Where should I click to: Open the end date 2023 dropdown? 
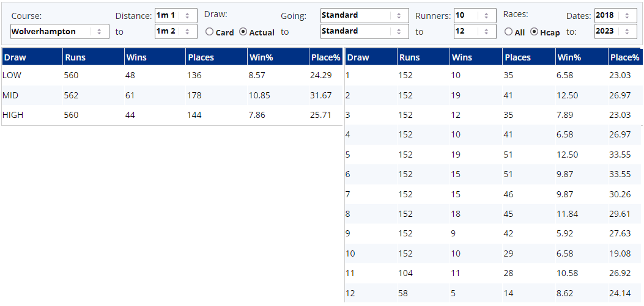click(615, 31)
